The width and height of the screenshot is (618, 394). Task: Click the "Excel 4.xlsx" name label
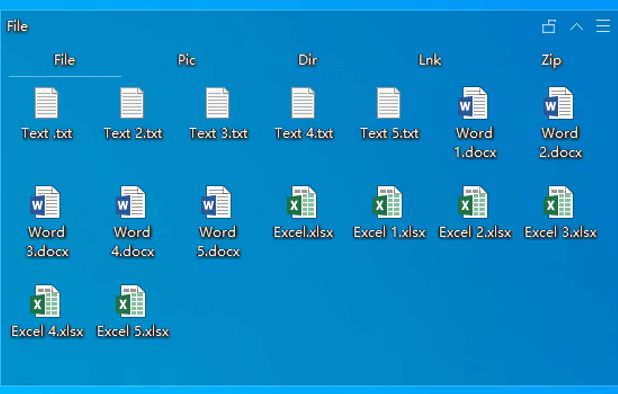(47, 331)
